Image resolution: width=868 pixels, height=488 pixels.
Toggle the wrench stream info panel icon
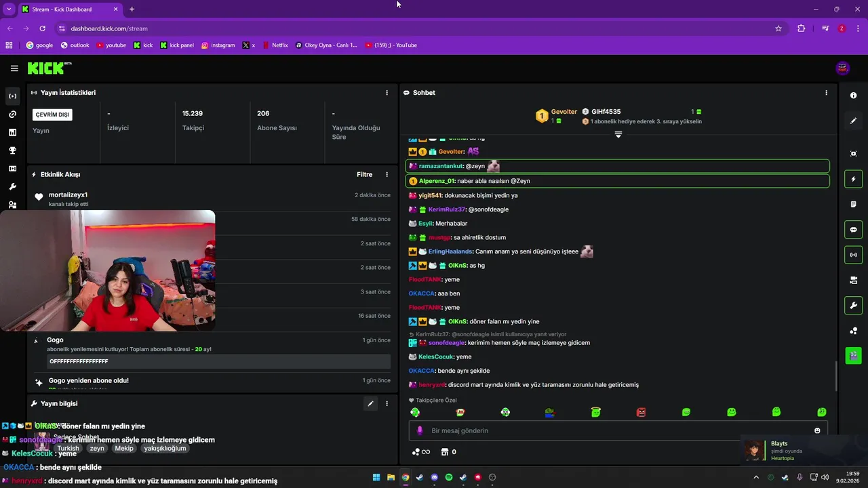point(854,305)
